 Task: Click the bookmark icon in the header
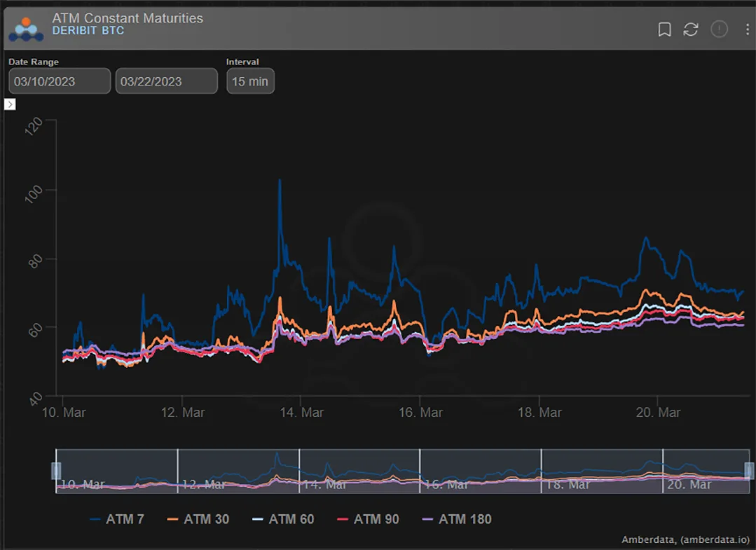[x=664, y=29]
